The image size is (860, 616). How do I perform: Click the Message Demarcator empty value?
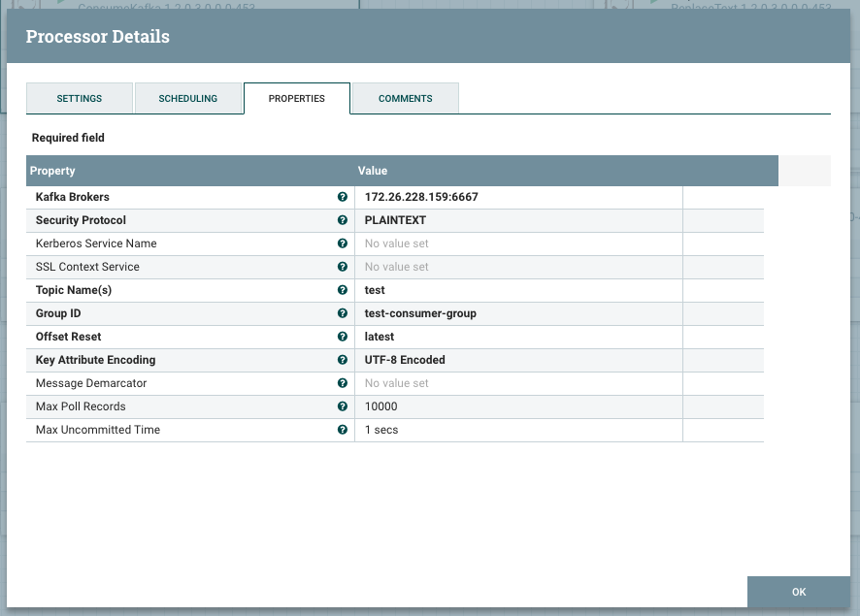pyautogui.click(x=397, y=383)
